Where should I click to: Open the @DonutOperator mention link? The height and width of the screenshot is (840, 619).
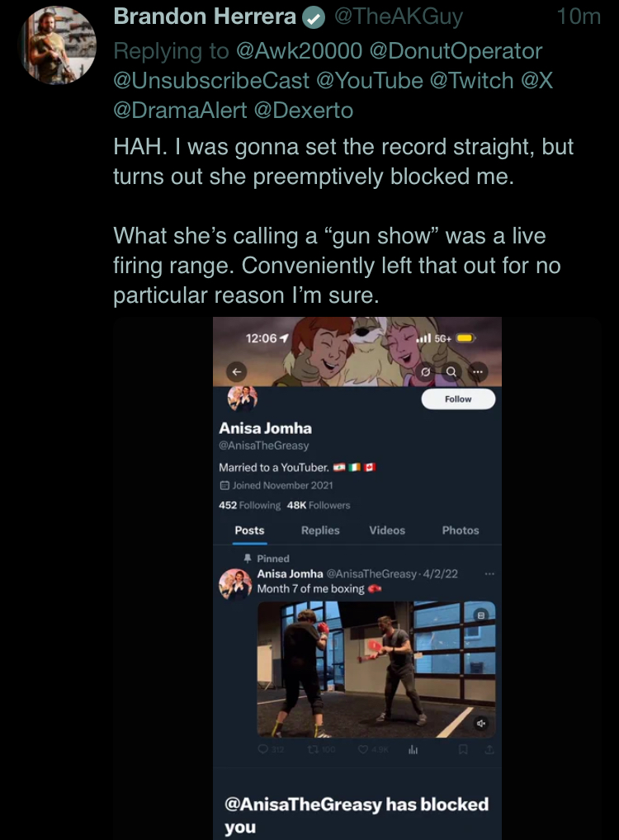456,51
